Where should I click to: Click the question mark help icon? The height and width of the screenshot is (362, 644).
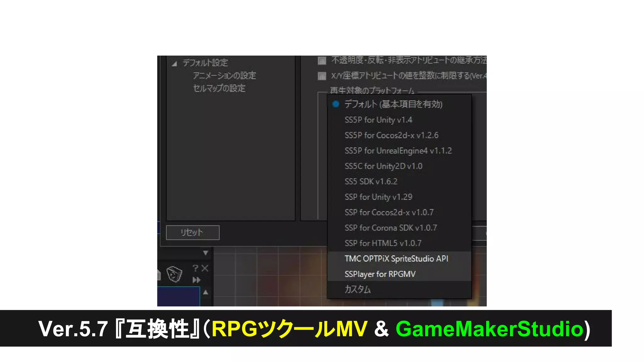[196, 268]
